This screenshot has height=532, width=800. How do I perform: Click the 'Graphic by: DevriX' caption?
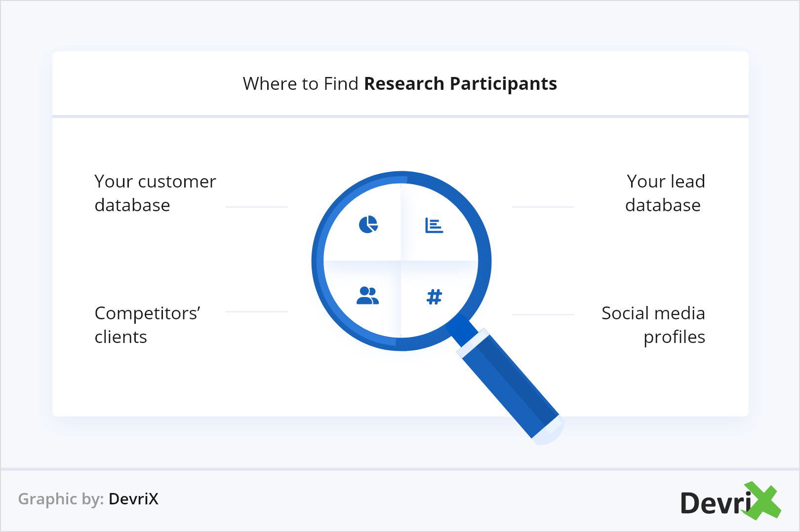pos(88,499)
